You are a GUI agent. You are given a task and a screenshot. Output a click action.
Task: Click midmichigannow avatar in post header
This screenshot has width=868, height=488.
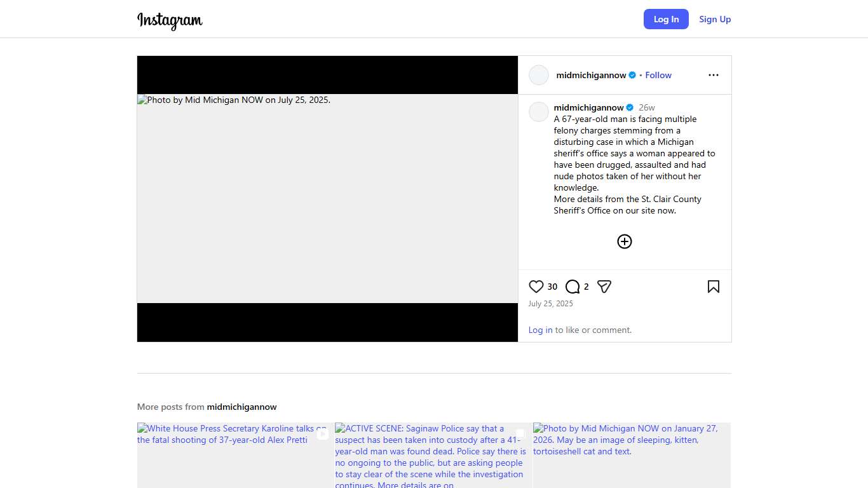539,75
